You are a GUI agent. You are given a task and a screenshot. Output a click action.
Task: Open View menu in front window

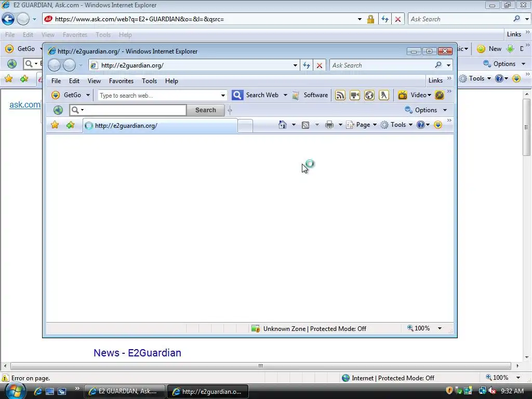94,81
